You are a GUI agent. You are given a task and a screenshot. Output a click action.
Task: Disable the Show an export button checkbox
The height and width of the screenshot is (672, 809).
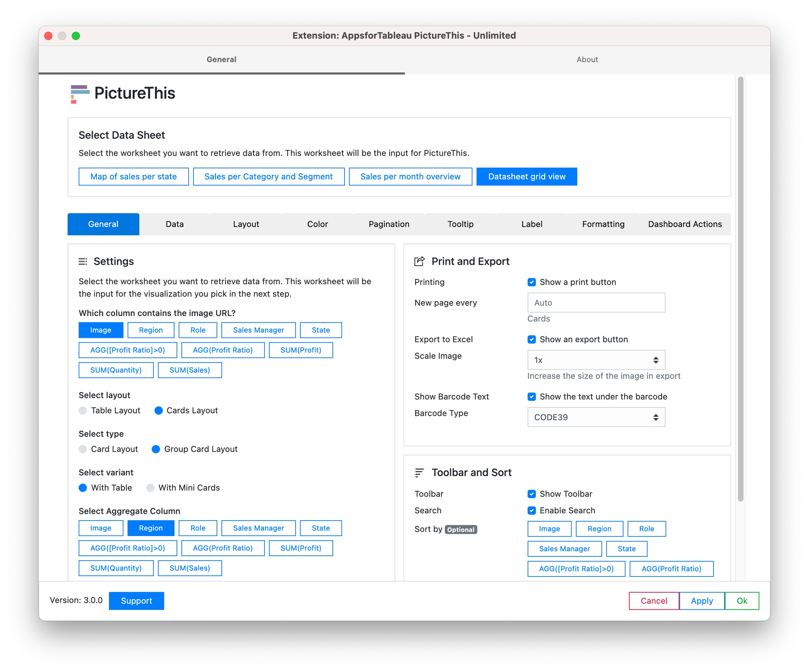coord(532,339)
